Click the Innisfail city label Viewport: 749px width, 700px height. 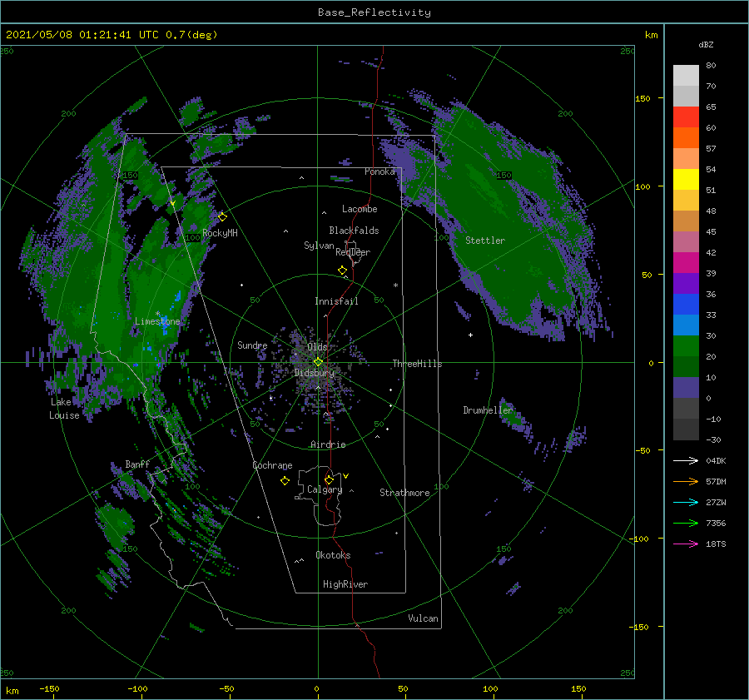[x=336, y=301]
